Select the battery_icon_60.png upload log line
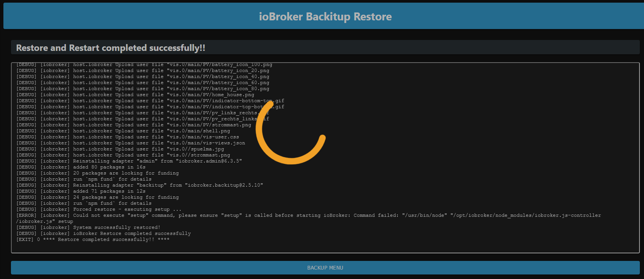 click(143, 83)
